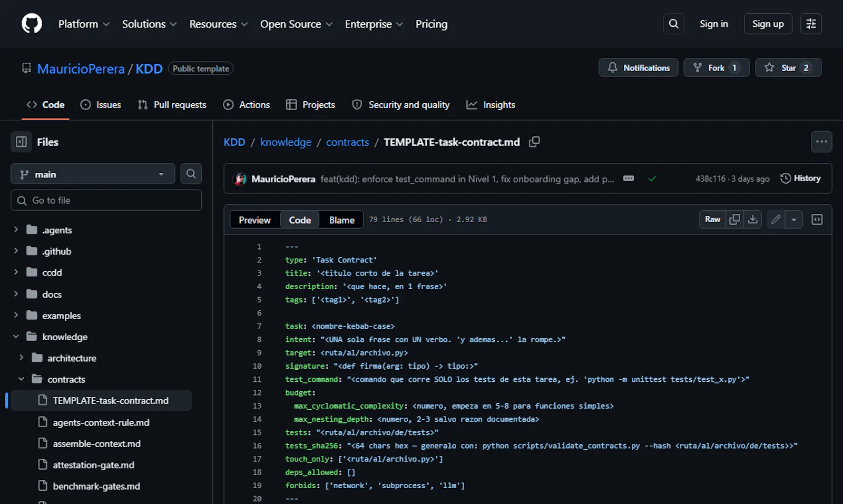
Task: Copy file path icon beside TEMPLATE-task-contract.md
Action: coord(534,142)
